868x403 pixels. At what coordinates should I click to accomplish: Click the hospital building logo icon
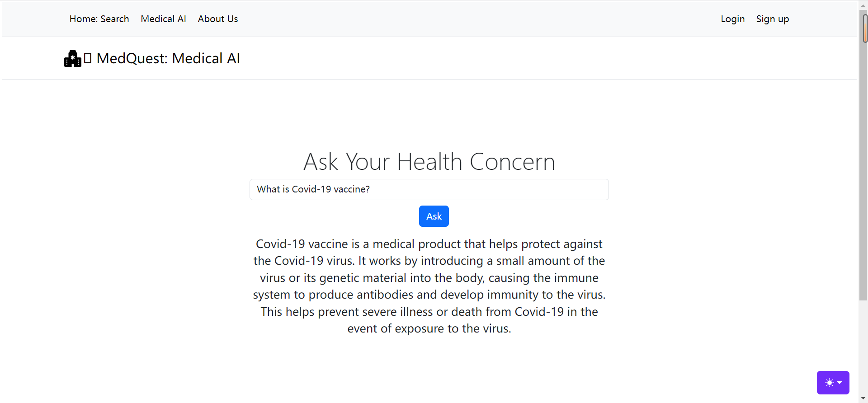coord(73,59)
